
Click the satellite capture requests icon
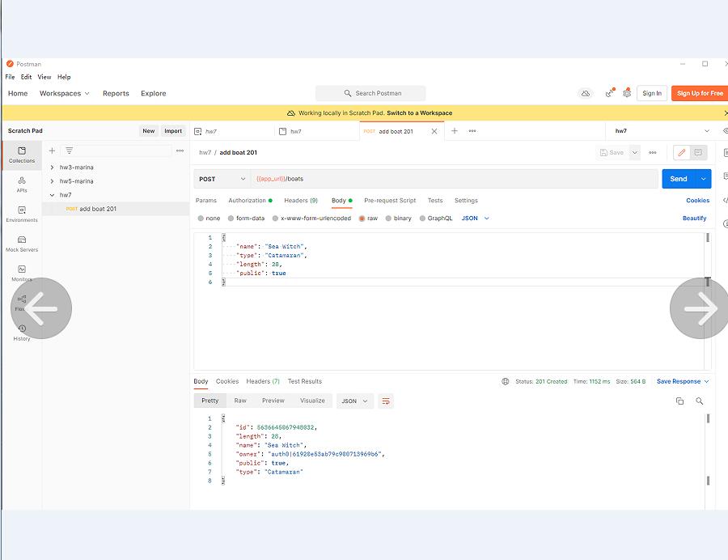pyautogui.click(x=610, y=93)
